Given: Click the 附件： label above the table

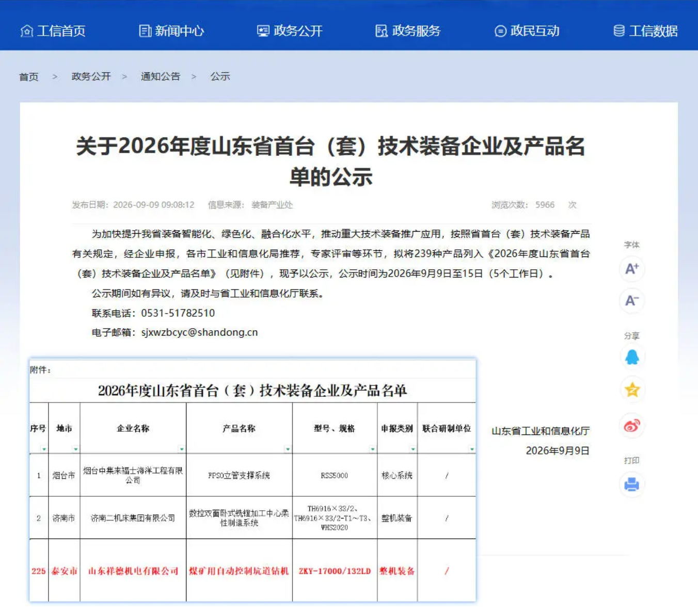Looking at the screenshot, I should pyautogui.click(x=40, y=370).
